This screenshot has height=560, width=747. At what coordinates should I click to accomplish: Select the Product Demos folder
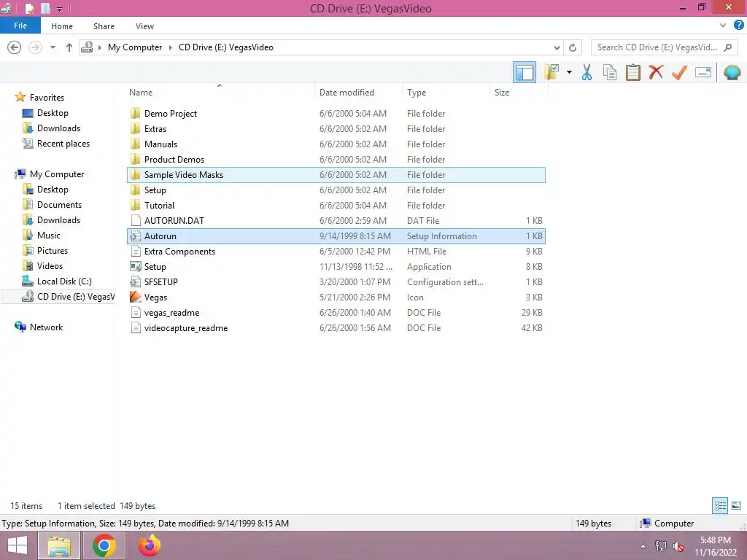(336, 159)
